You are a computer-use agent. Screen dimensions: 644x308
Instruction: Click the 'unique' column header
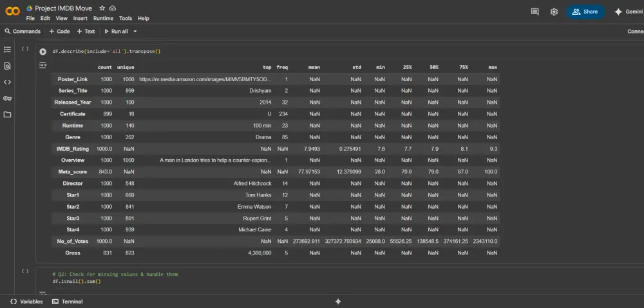click(126, 68)
